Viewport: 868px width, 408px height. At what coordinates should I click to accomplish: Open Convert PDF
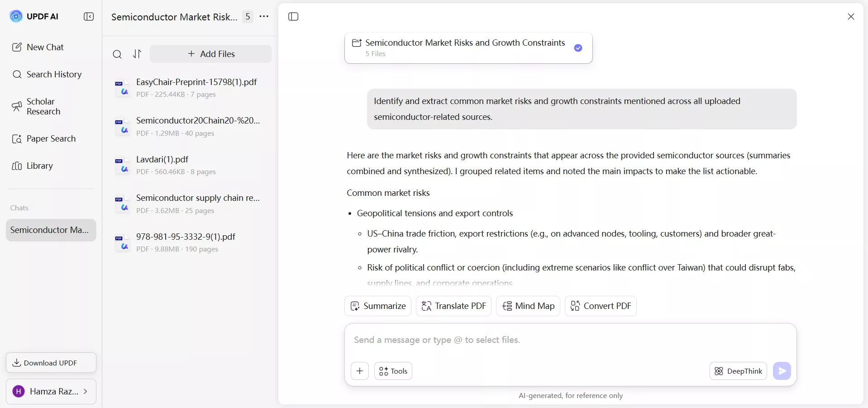click(x=600, y=306)
